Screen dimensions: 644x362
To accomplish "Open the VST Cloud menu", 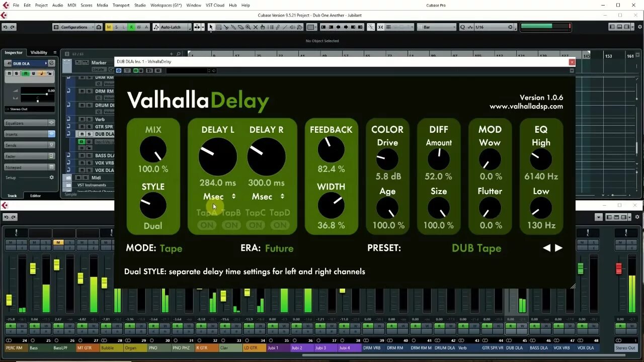I will (215, 5).
